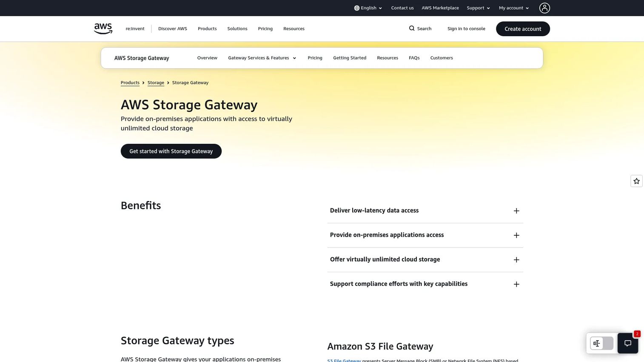Click Sign in to console
Viewport: 644px width, 362px height.
(466, 29)
